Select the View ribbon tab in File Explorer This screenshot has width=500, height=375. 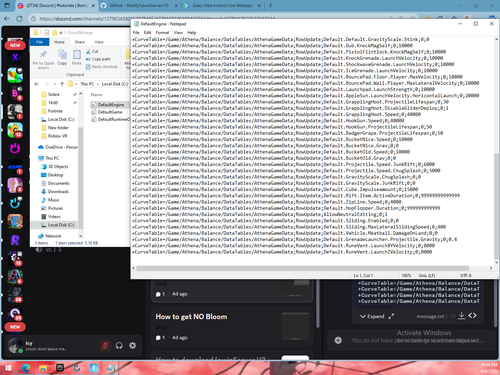(x=99, y=42)
